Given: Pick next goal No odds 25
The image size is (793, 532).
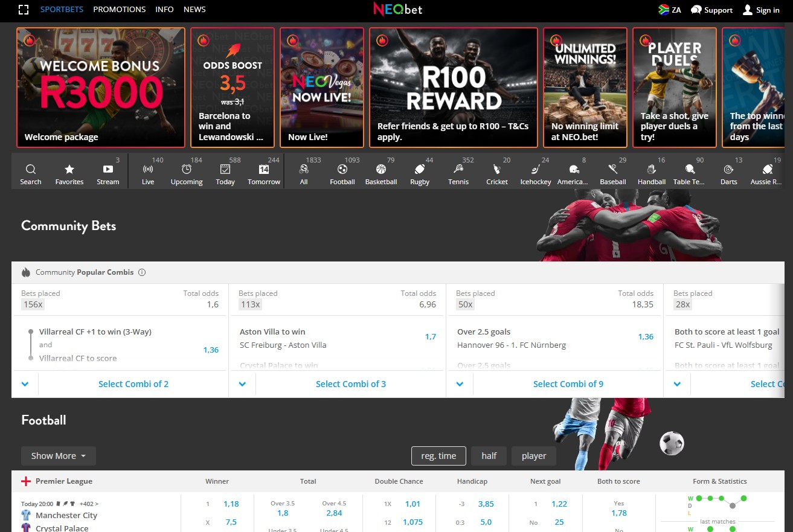Looking at the screenshot, I should point(559,522).
